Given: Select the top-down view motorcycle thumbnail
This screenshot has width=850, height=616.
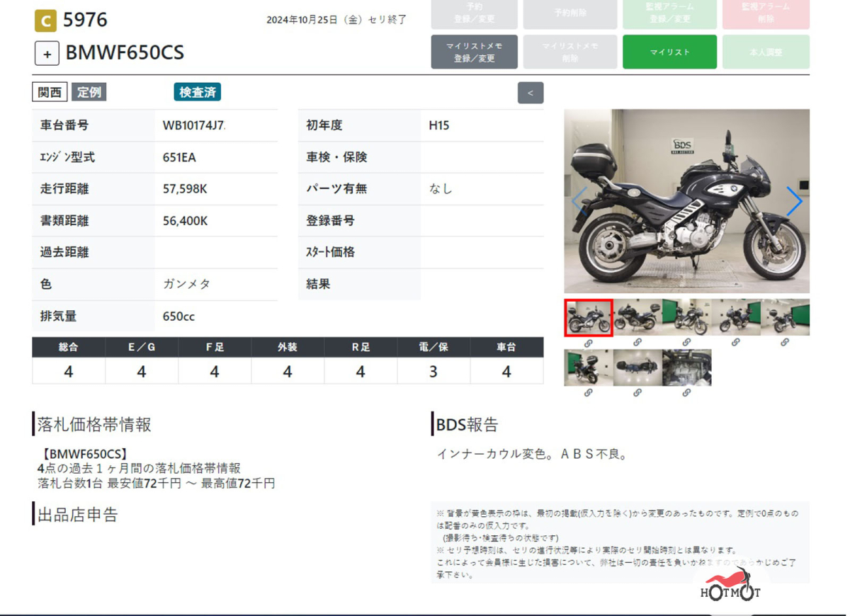Looking at the screenshot, I should tap(637, 367).
